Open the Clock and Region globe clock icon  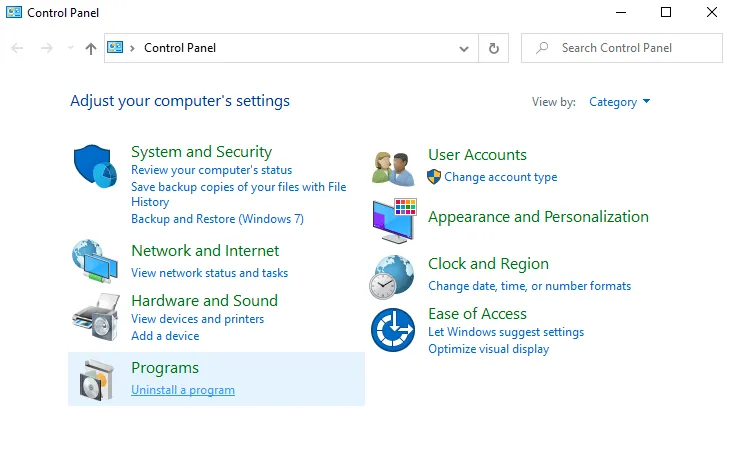[392, 277]
